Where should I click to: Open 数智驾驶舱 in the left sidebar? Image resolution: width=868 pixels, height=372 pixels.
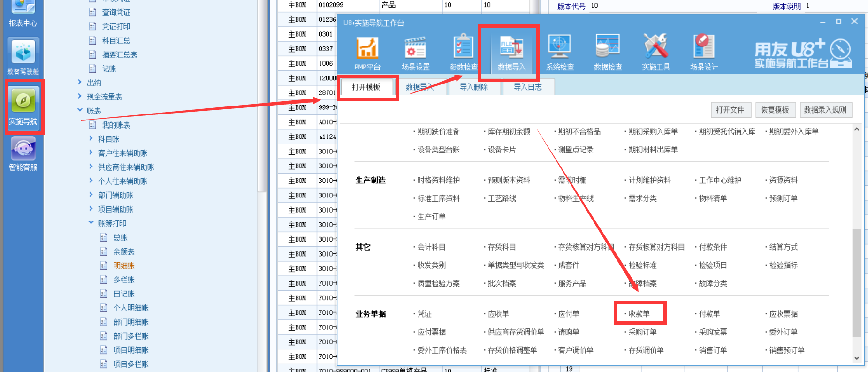23,57
